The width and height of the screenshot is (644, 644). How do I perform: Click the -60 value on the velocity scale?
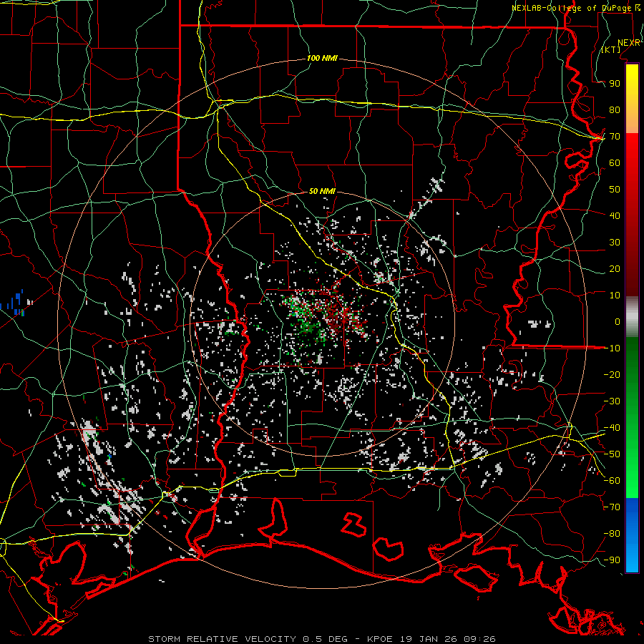coord(612,481)
